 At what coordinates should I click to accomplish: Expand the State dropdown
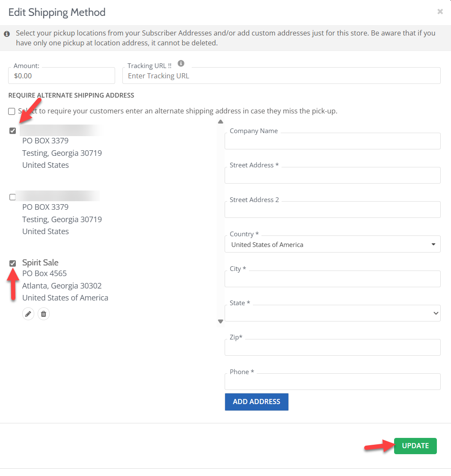coord(332,313)
